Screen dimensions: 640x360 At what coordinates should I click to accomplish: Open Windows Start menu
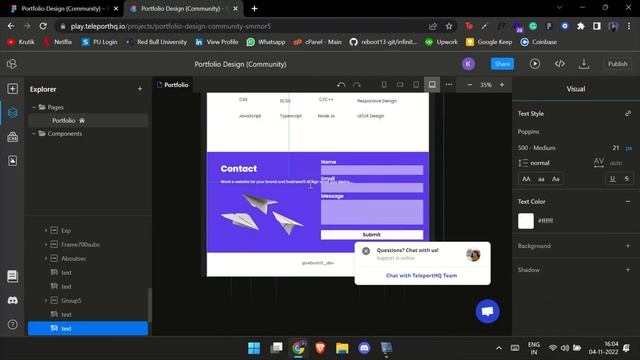254,348
